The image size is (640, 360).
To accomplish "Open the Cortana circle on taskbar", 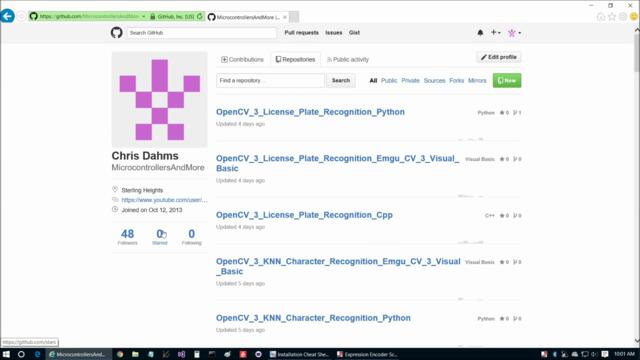I will pyautogui.click(x=21, y=354).
